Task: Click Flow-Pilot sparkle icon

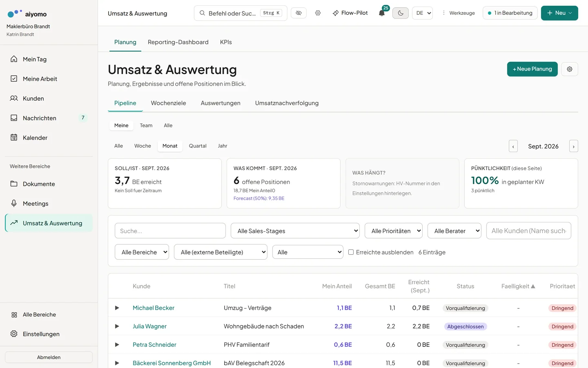Action: 336,13
